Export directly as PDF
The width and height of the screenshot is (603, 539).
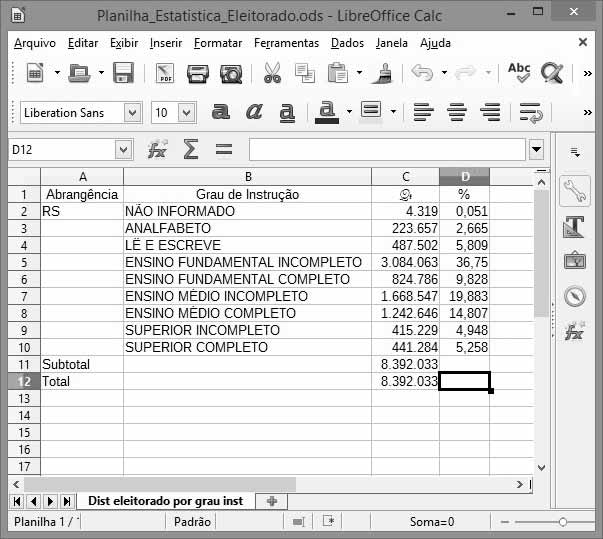click(164, 73)
